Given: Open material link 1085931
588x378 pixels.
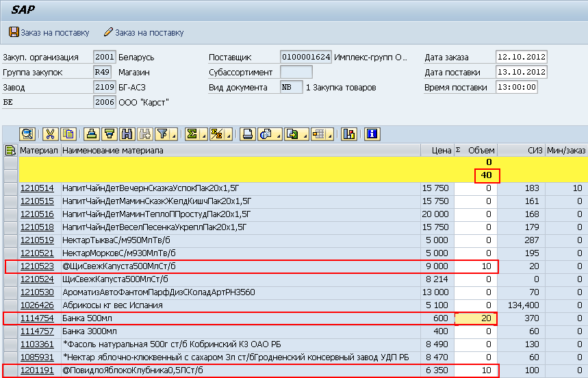Looking at the screenshot, I should (37, 357).
